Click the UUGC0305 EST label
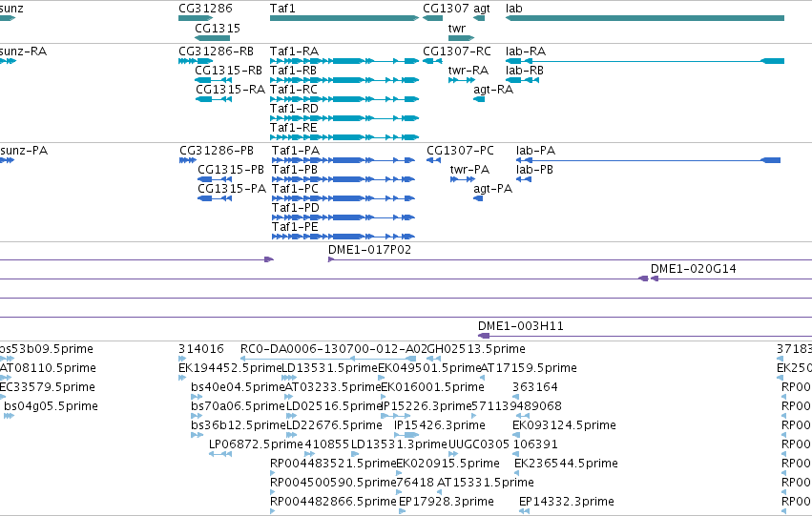Image resolution: width=812 pixels, height=516 pixels. tap(478, 444)
